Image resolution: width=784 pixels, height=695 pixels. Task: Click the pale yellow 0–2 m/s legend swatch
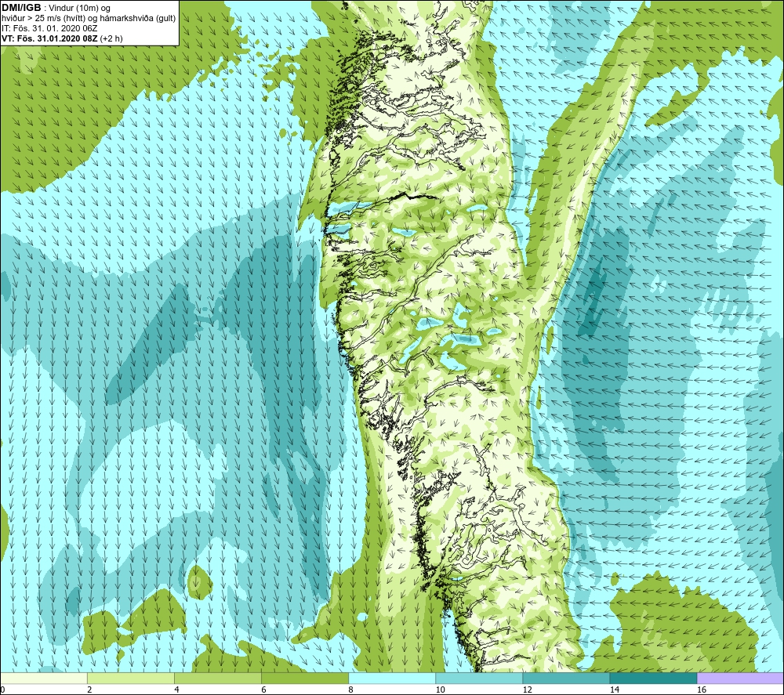coord(44,678)
